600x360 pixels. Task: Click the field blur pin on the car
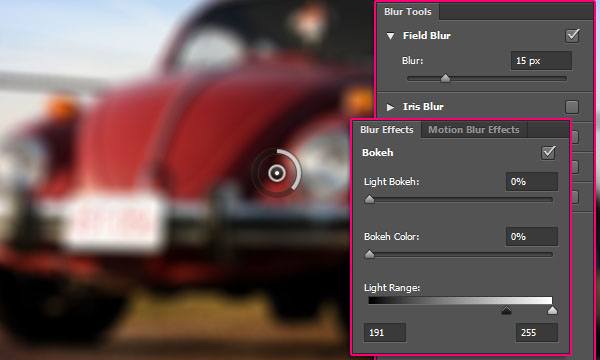point(277,173)
